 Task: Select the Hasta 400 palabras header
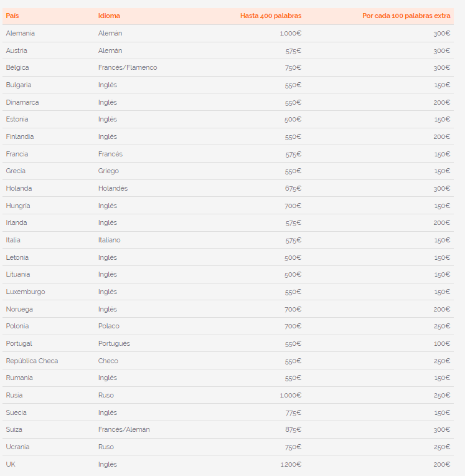click(271, 16)
